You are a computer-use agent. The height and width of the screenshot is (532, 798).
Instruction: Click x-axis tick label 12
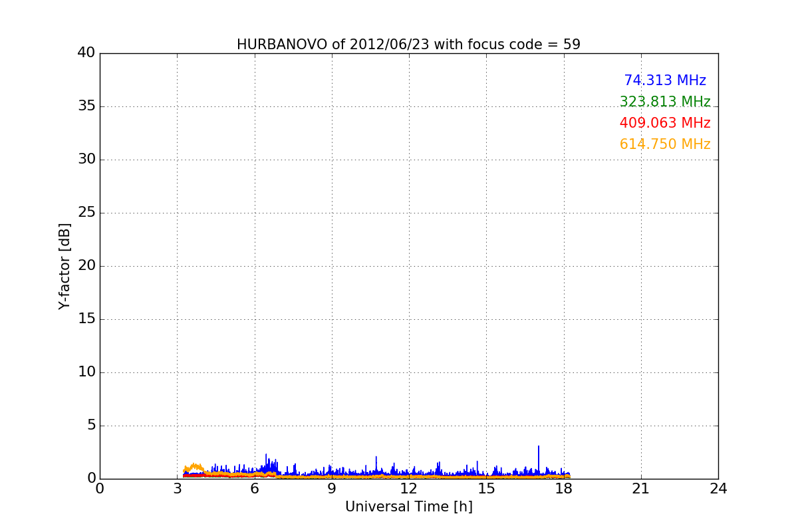click(409, 489)
